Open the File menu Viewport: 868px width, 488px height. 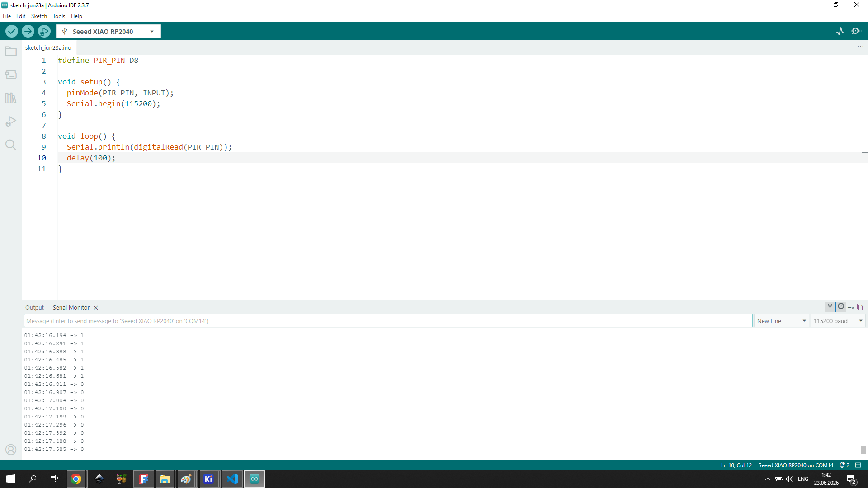[7, 16]
